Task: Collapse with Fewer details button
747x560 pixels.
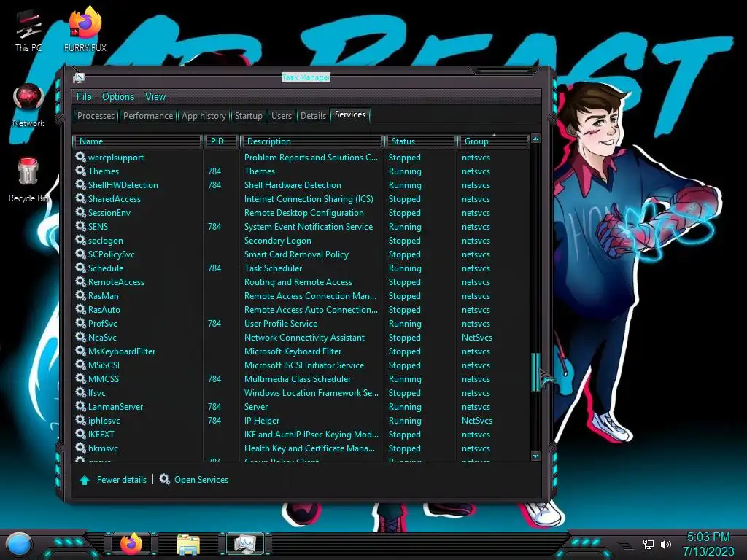Action: tap(113, 480)
